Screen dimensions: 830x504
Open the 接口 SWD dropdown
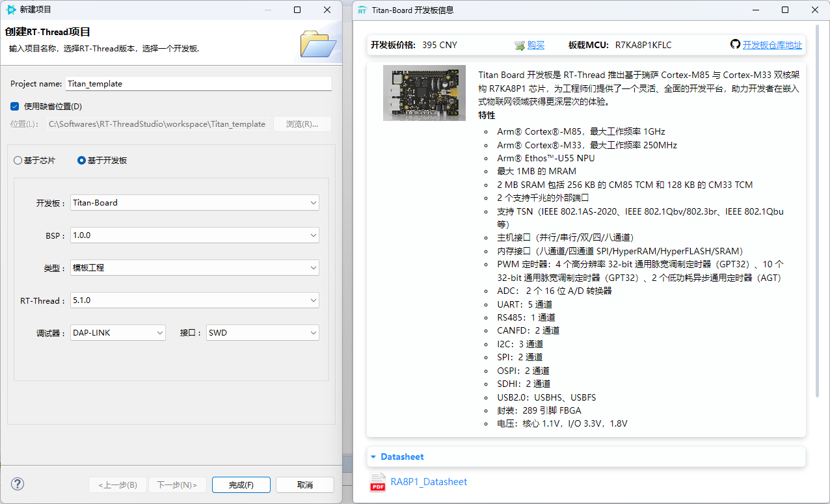click(262, 333)
